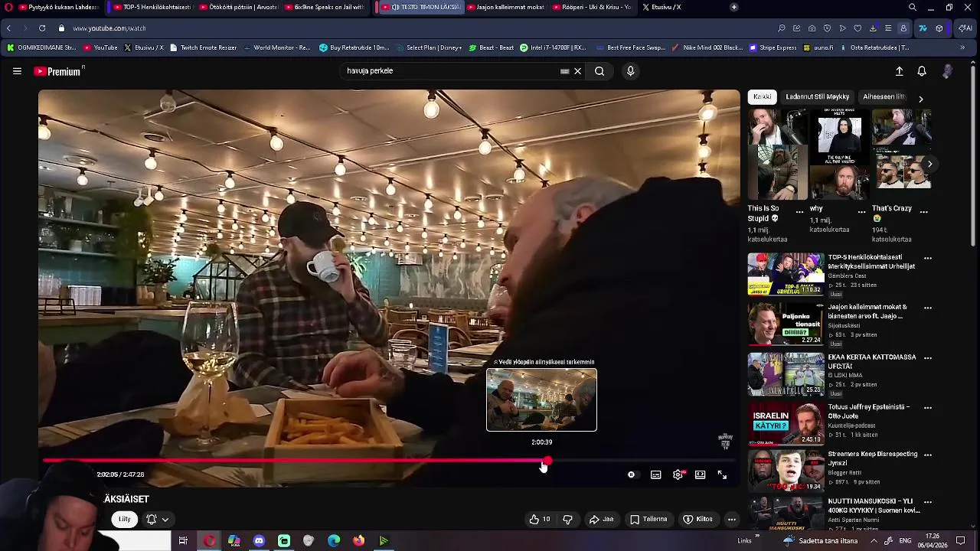Select the Kaikki filter chip
Viewport: 980px width, 551px height.
(763, 97)
